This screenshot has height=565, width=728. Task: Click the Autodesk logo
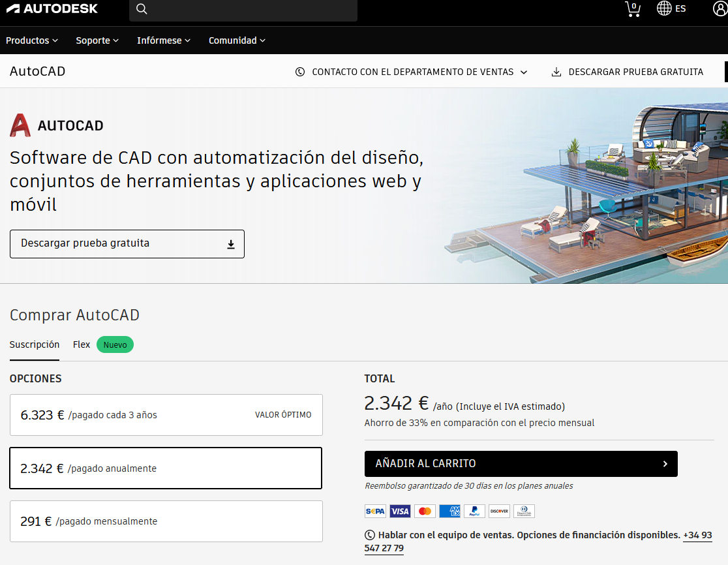click(x=52, y=9)
